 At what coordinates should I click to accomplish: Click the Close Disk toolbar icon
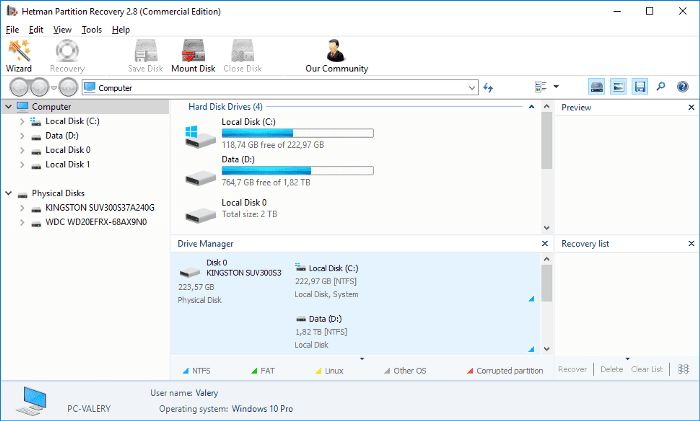(x=242, y=56)
